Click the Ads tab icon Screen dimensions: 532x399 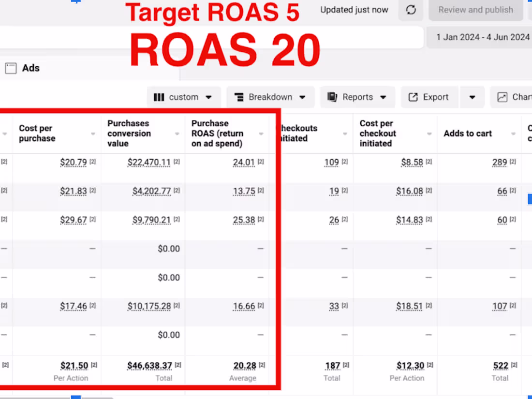[10, 68]
